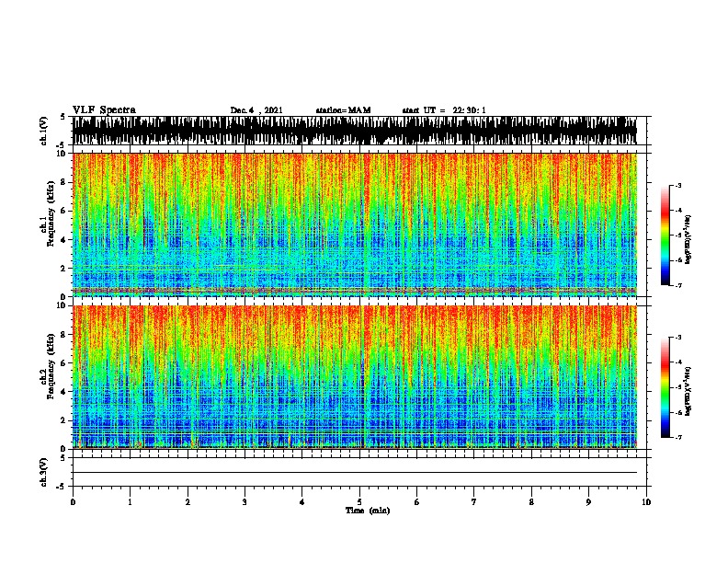Click the ch.2 log(PSD) color scale title
This screenshot has width=728, height=563.
click(x=688, y=391)
